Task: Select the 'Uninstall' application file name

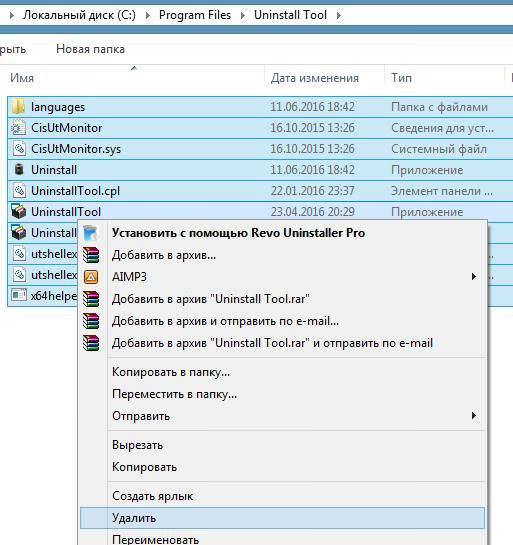Action: pyautogui.click(x=54, y=170)
